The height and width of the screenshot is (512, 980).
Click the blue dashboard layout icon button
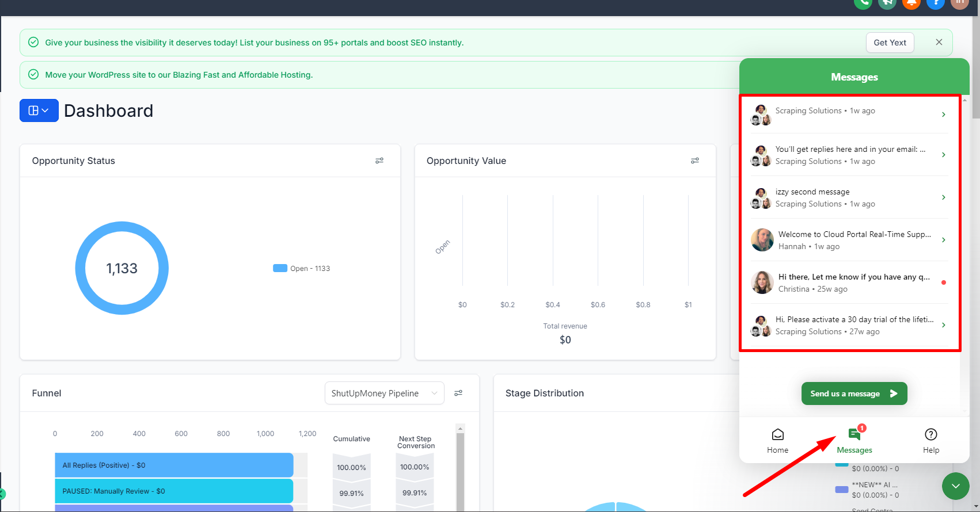39,110
